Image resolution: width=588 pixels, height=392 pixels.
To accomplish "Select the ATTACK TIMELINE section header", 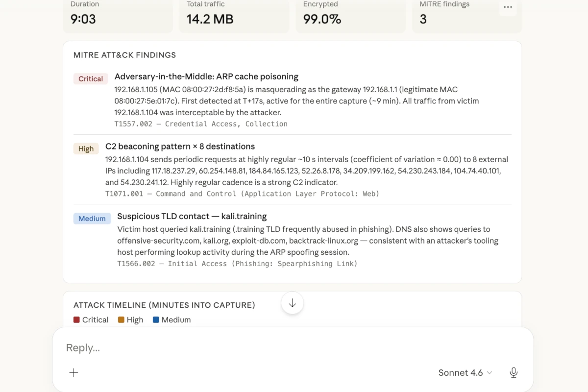I will [x=164, y=305].
